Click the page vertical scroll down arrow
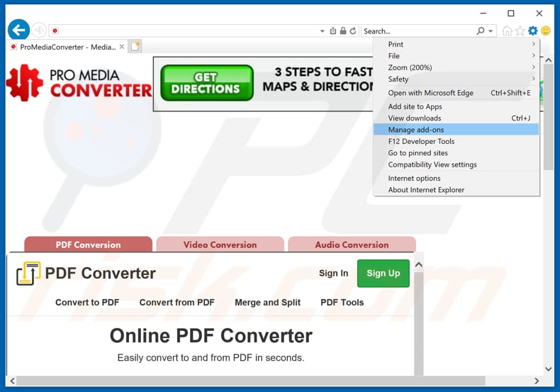 [x=549, y=369]
